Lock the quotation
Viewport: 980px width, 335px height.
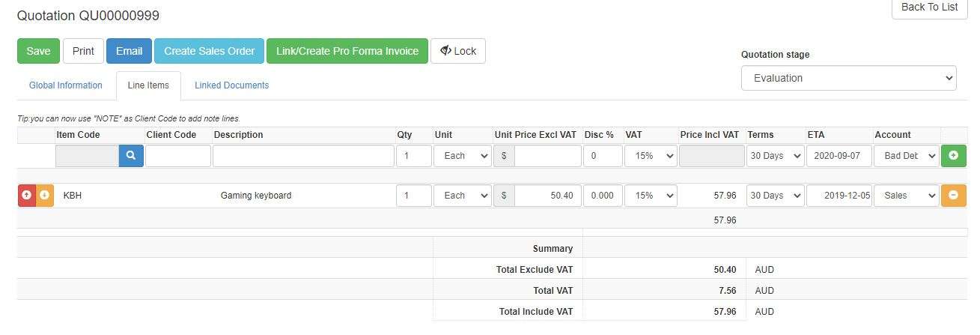tap(457, 51)
